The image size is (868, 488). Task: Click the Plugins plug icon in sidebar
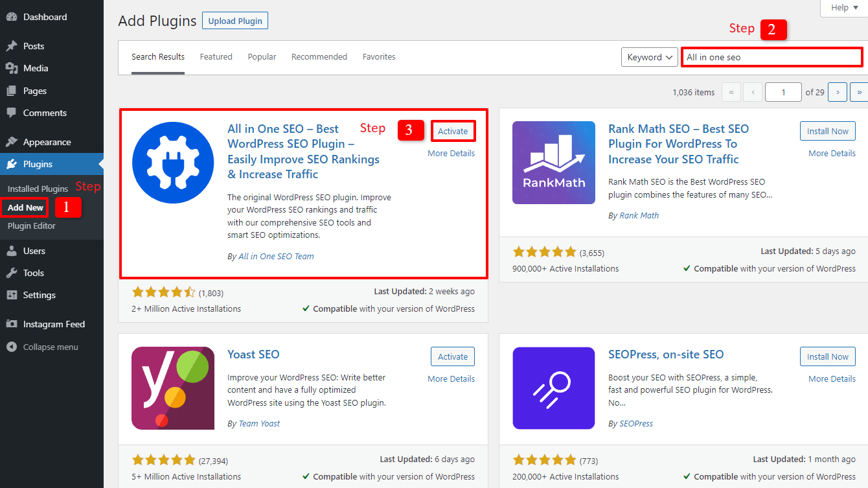(11, 164)
